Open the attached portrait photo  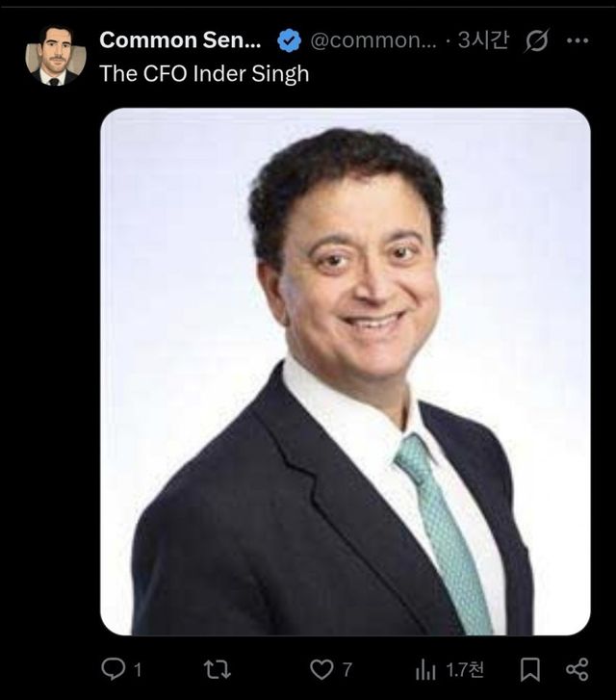346,289
